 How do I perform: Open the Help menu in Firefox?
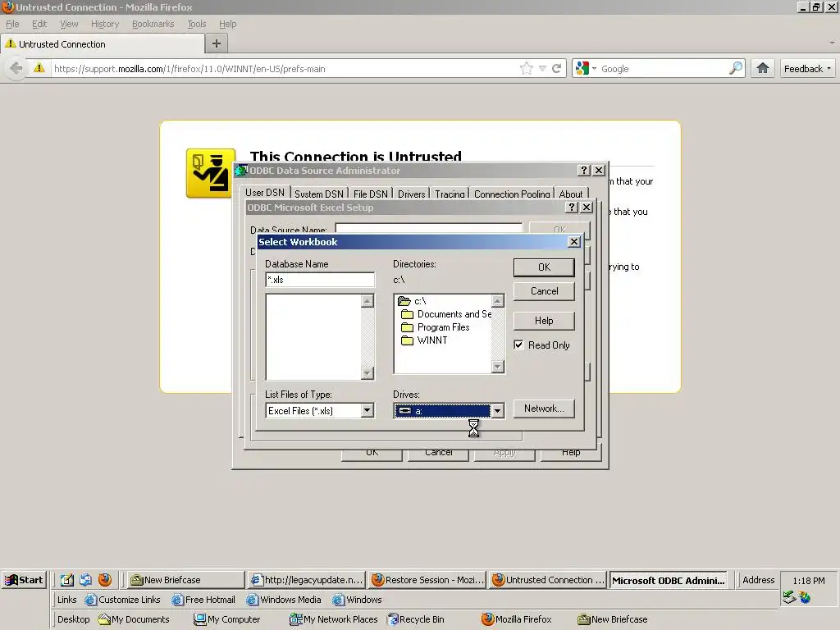227,24
